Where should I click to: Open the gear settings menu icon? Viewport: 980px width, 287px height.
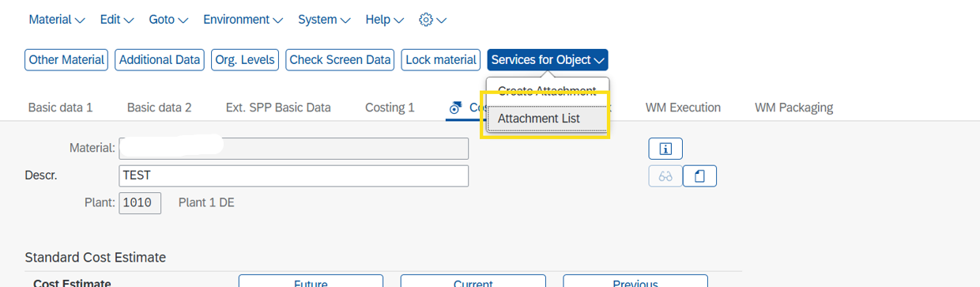click(432, 20)
